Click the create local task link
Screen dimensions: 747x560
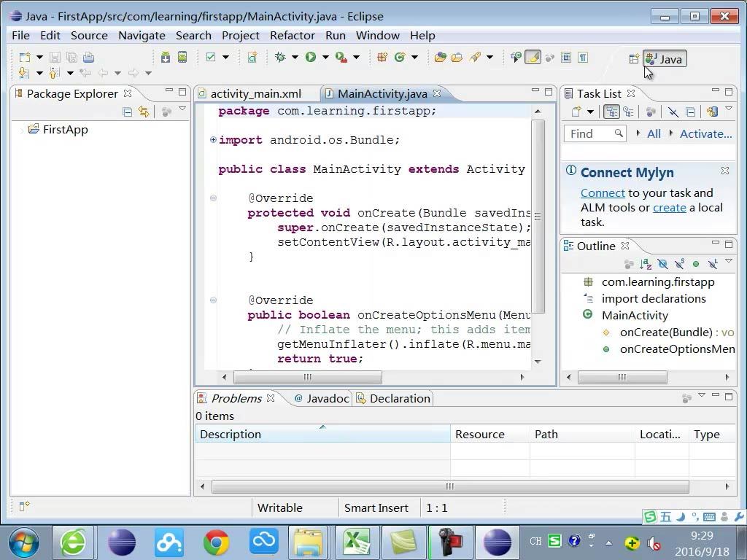[x=670, y=208]
